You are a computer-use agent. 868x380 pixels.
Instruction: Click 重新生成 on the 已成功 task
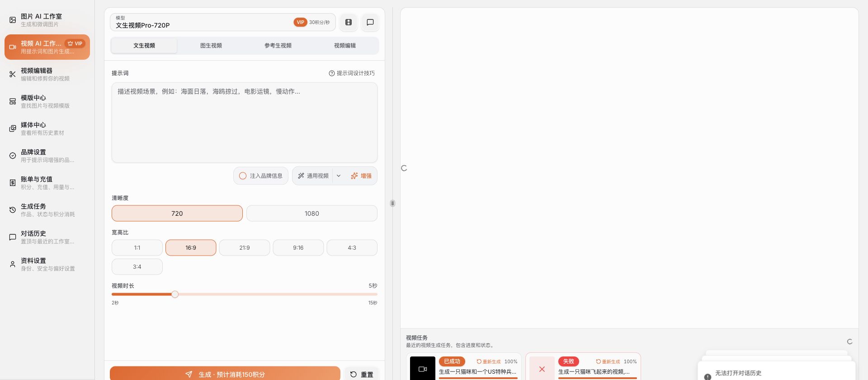click(x=489, y=362)
